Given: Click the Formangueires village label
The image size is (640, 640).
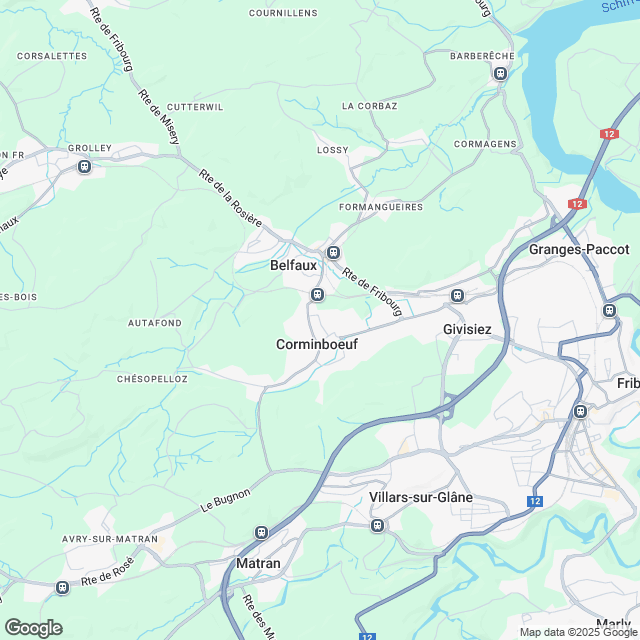Looking at the screenshot, I should (381, 207).
